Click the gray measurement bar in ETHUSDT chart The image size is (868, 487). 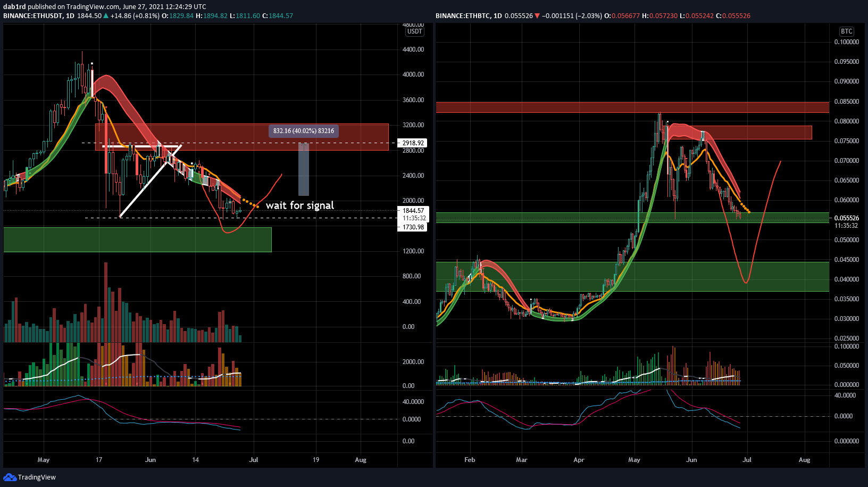[x=304, y=169]
